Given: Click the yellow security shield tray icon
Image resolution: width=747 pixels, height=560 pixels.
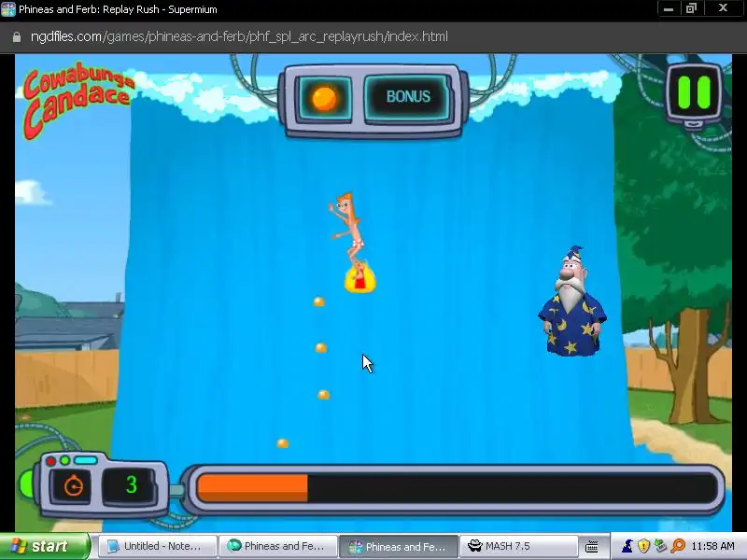Looking at the screenshot, I should 643,546.
